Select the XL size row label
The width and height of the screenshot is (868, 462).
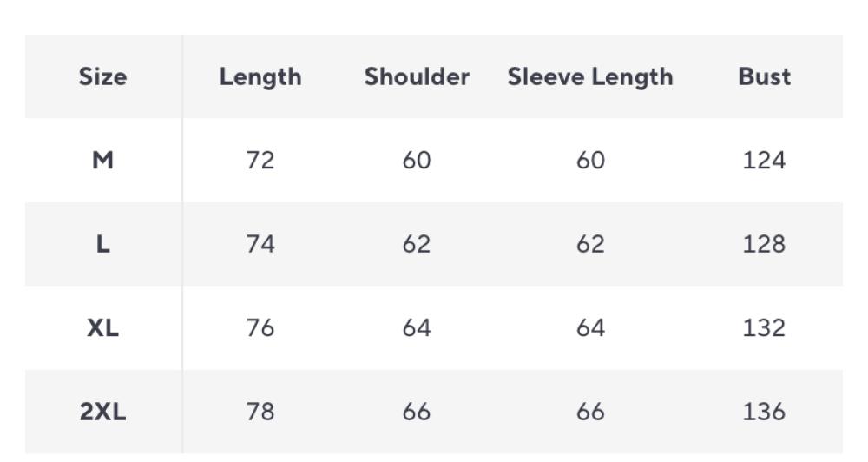(102, 327)
